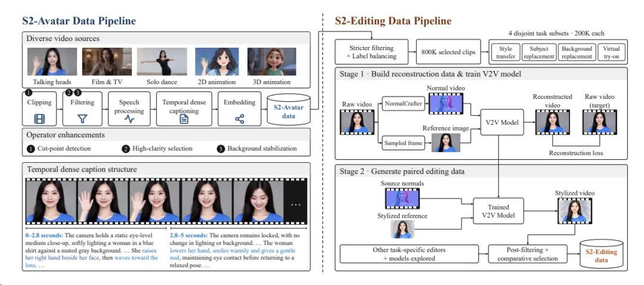Open the 2D animation thumbnail
Screen dimensions: 644x285
coord(216,61)
